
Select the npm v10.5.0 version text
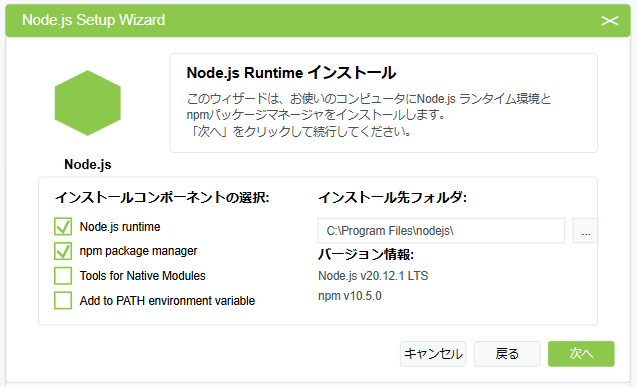point(350,296)
